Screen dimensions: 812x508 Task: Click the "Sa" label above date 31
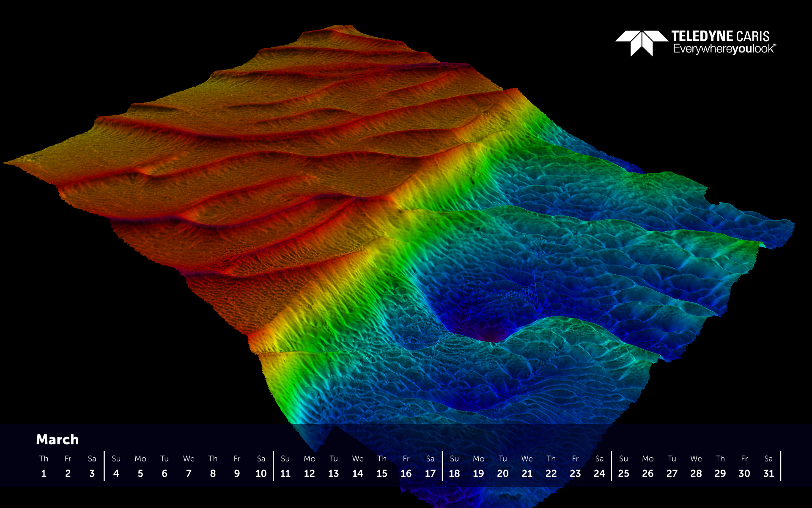768,459
